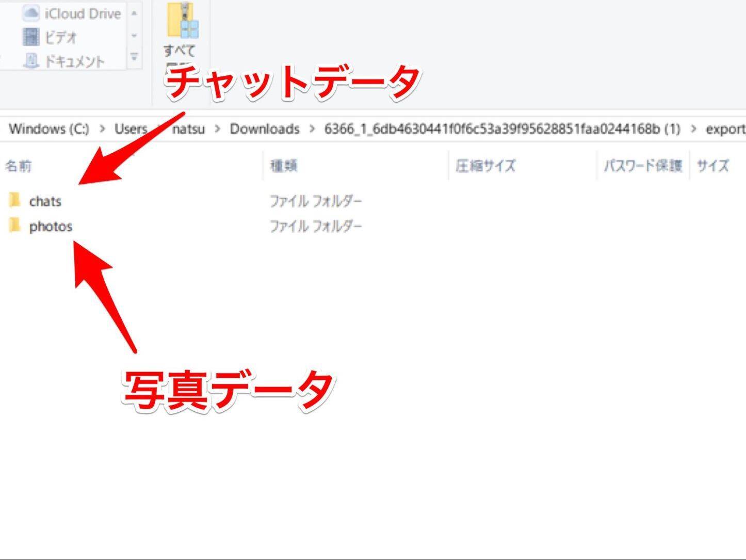Sort by the 種類 column header
Viewport: 746px width, 560px height.
coord(284,166)
